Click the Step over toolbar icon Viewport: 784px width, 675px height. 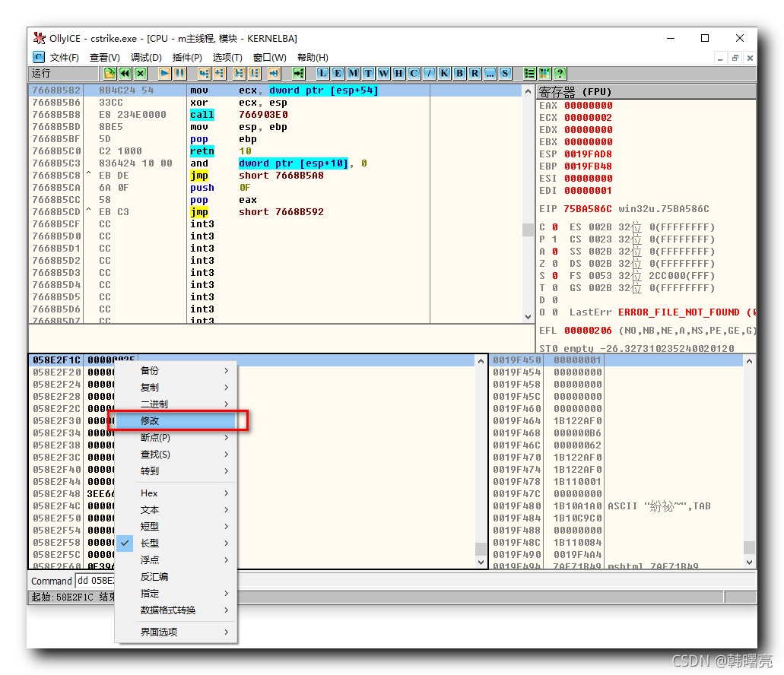[x=220, y=74]
